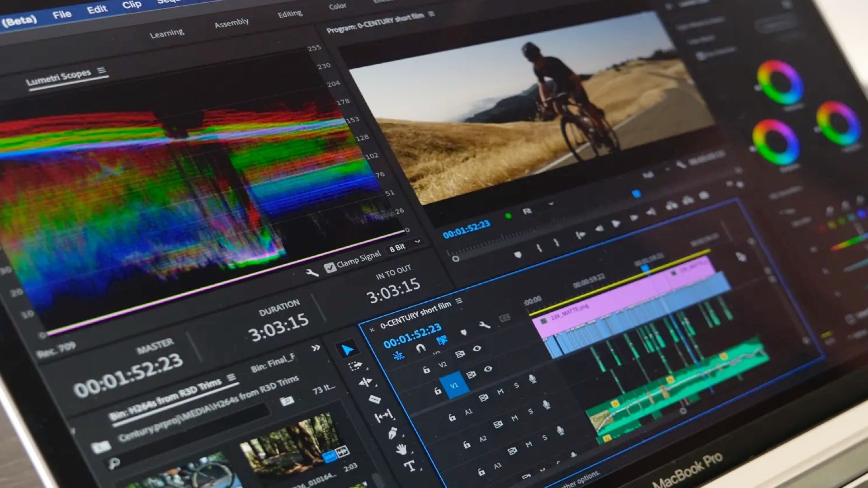Open the H264s bin panel menu
The image size is (868, 488).
231,377
